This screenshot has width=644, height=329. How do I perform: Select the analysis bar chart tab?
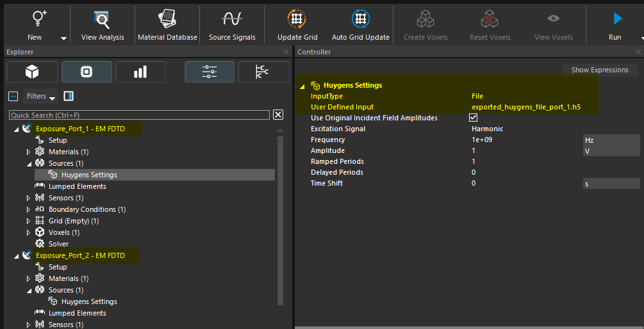point(140,72)
